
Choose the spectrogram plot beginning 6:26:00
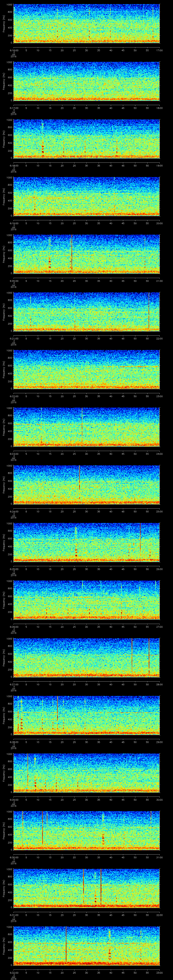tap(86, 600)
